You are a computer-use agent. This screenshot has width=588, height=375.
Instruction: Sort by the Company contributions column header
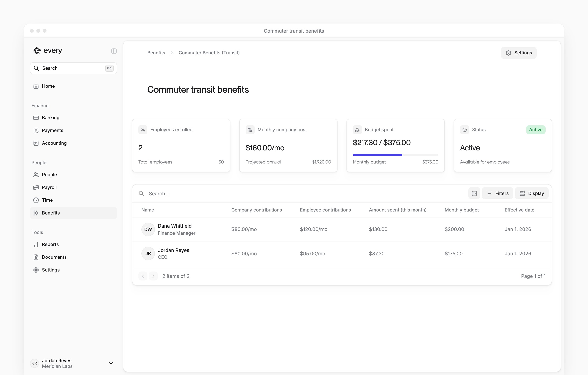click(256, 210)
